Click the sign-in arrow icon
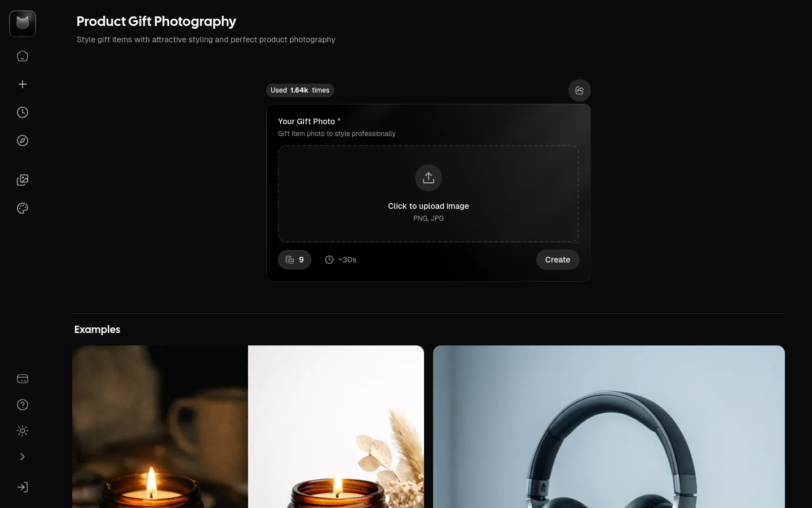 [x=23, y=487]
